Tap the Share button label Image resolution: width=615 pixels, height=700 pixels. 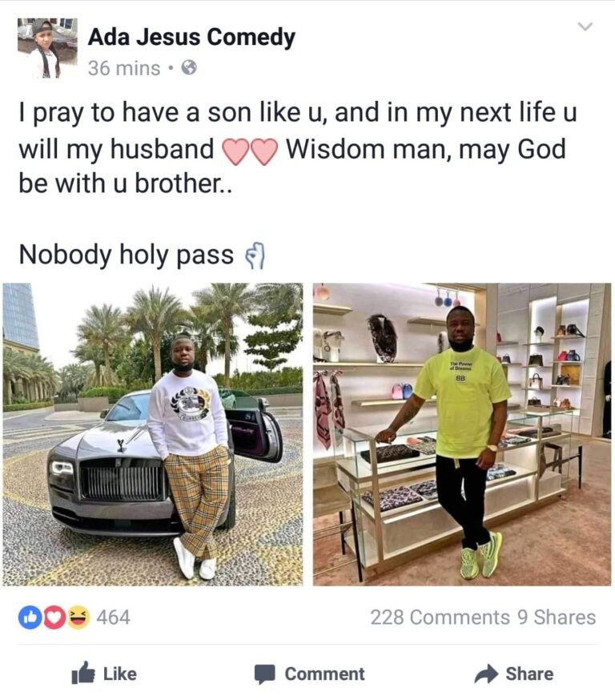pos(529,674)
